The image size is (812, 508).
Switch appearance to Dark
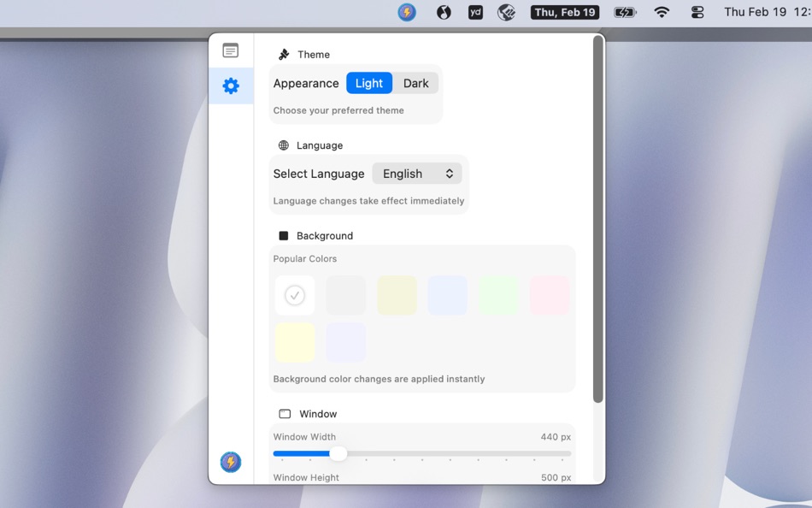click(x=416, y=83)
